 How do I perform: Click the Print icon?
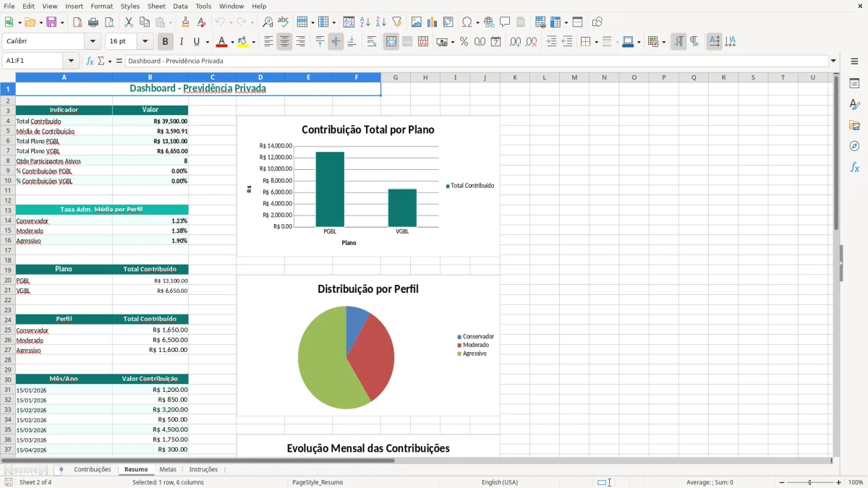click(93, 22)
